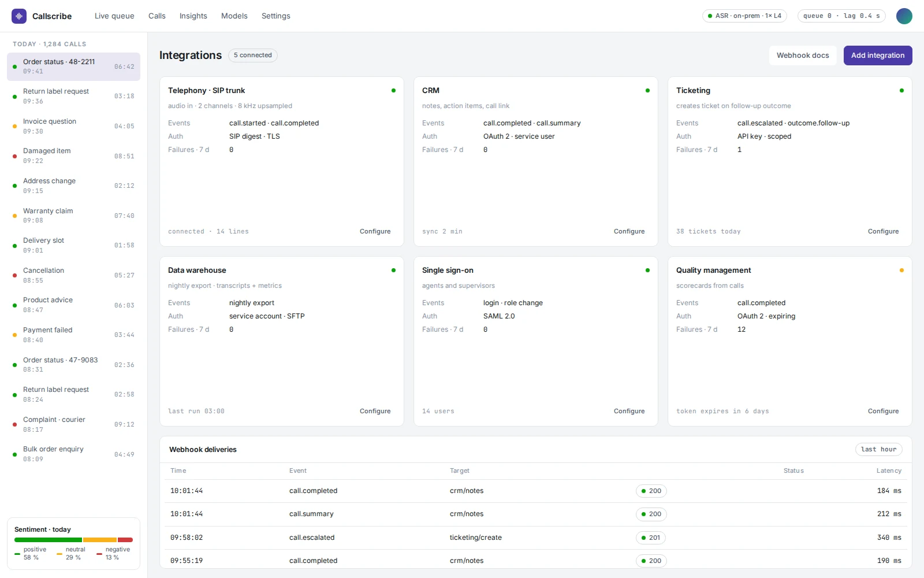Screen dimensions: 924x578
Task: Open the Damaged item call
Action: coord(73,156)
